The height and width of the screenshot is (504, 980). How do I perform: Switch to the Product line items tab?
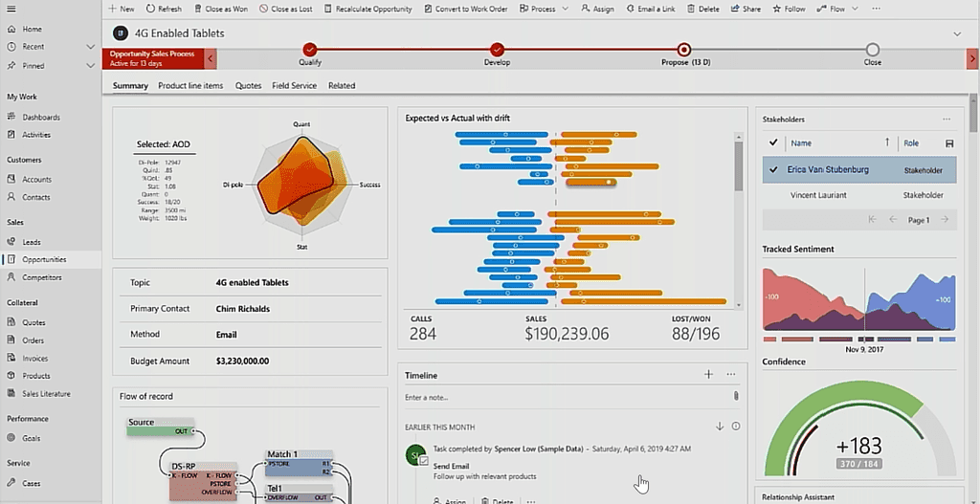[190, 85]
